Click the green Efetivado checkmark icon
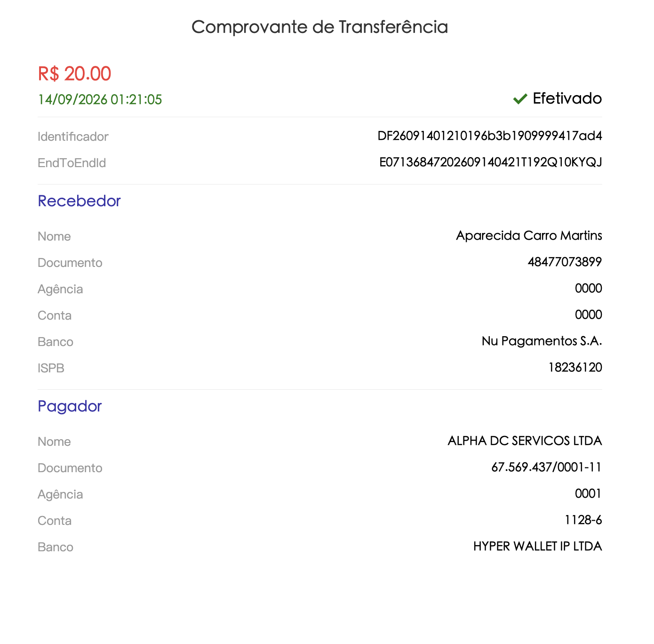The width and height of the screenshot is (654, 644). [520, 99]
